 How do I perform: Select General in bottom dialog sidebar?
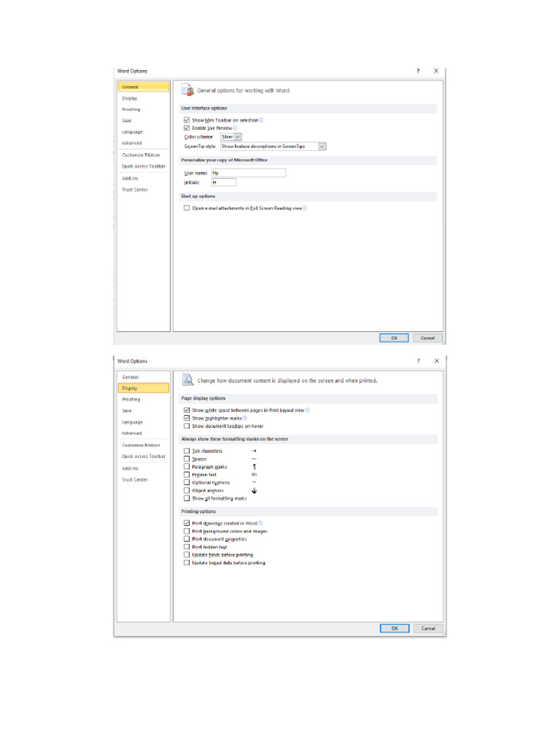point(144,377)
